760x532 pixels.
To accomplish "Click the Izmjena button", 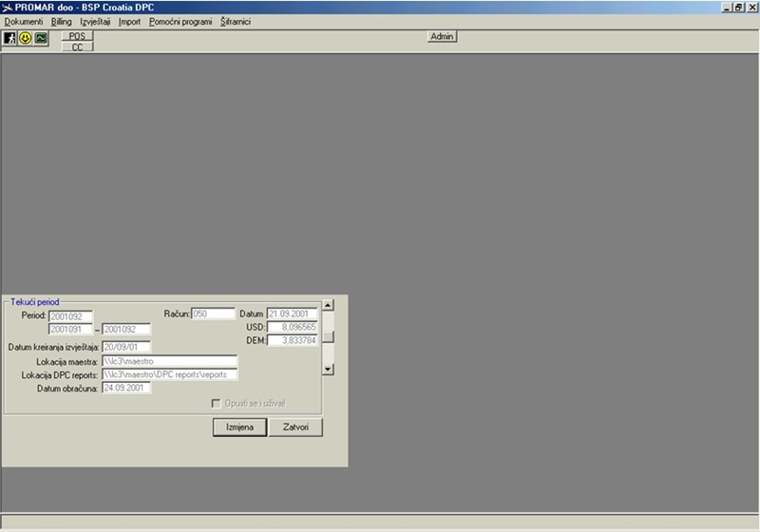I will coord(238,427).
